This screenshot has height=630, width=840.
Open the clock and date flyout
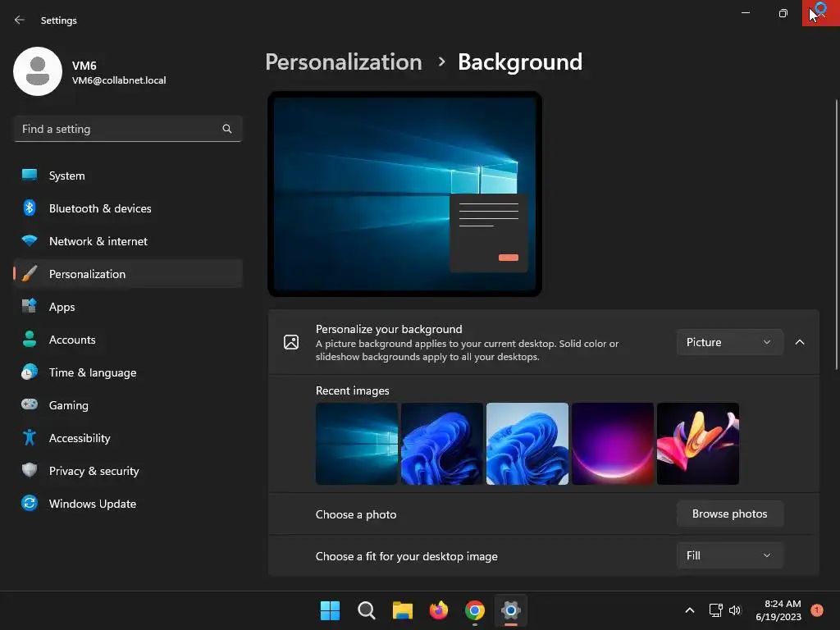pyautogui.click(x=778, y=610)
